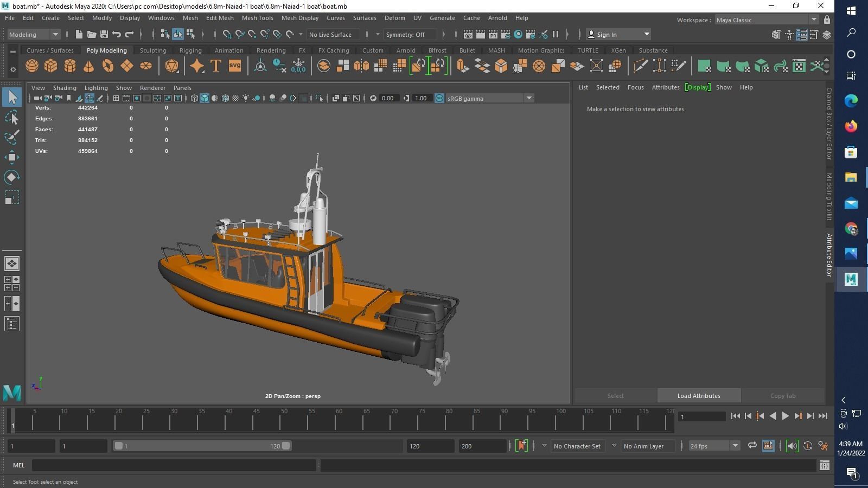Screen dimensions: 868x488
Task: Open the Attribute Editor Focus menu
Action: [x=635, y=87]
